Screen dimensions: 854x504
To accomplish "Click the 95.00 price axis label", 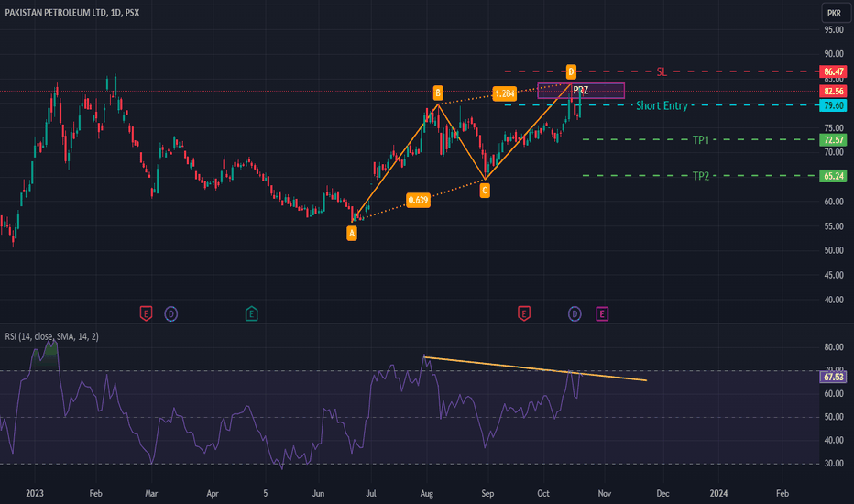I will pyautogui.click(x=834, y=30).
